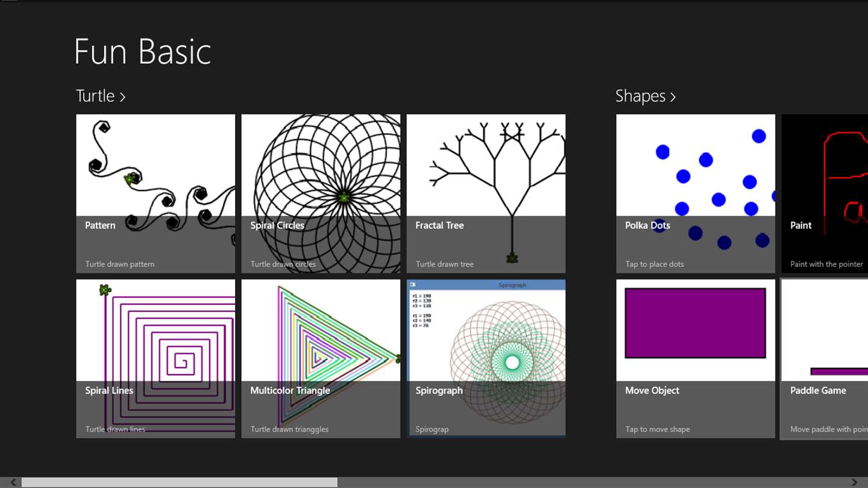Click the chevron next to Turtle
Image resolution: width=868 pixels, height=488 pixels.
[x=122, y=96]
